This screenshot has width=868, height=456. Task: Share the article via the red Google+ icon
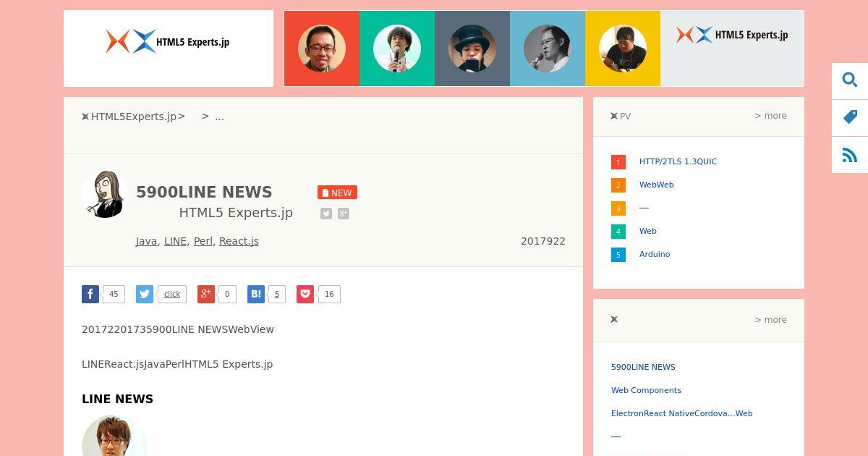coord(206,294)
